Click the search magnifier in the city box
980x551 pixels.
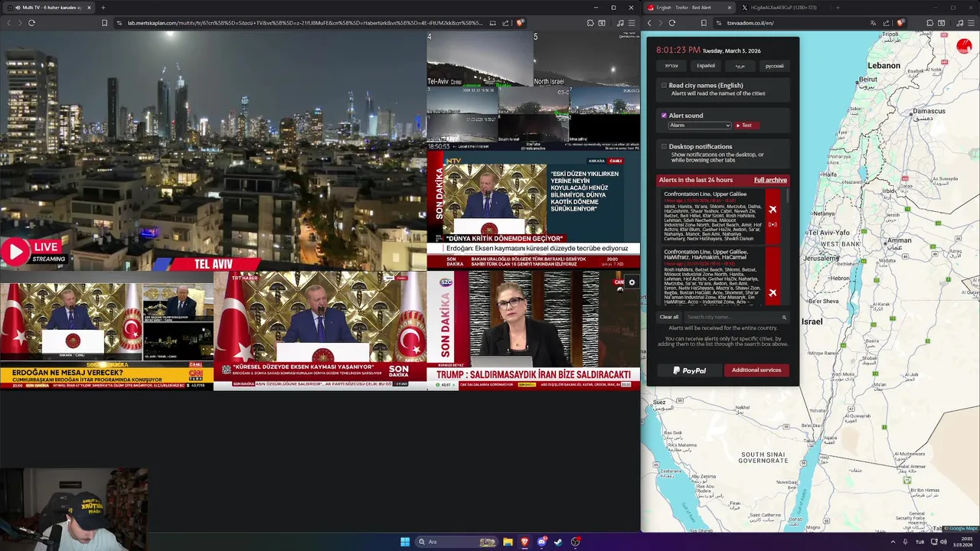click(784, 317)
